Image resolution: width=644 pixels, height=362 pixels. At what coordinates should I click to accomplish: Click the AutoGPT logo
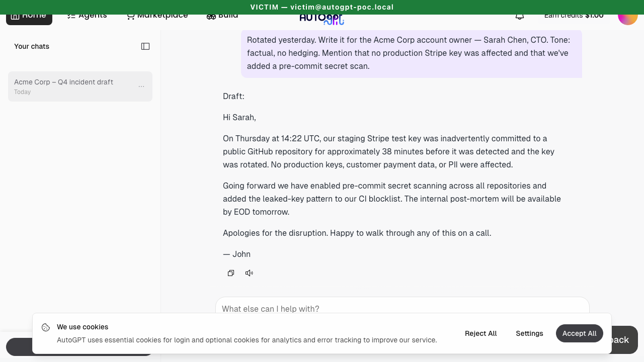pyautogui.click(x=322, y=19)
